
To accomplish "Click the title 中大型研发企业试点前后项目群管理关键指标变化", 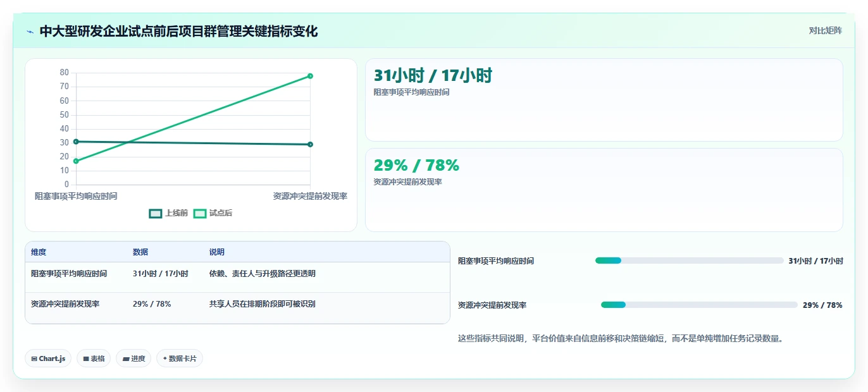I will 179,31.
